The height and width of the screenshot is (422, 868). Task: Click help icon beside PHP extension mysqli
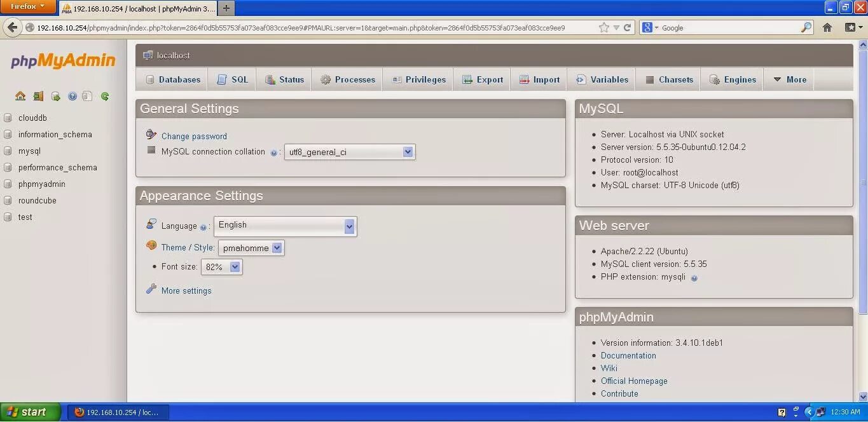pyautogui.click(x=694, y=278)
